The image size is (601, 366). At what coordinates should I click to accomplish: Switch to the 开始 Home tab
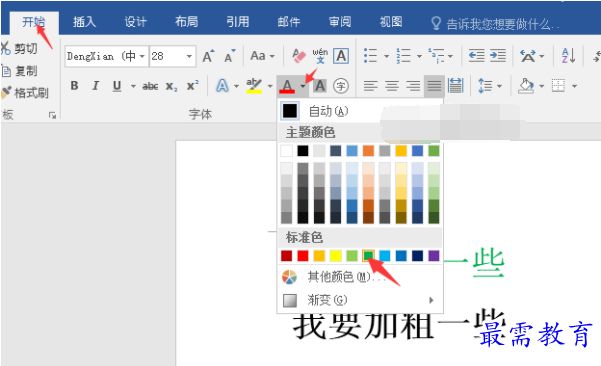pyautogui.click(x=33, y=22)
